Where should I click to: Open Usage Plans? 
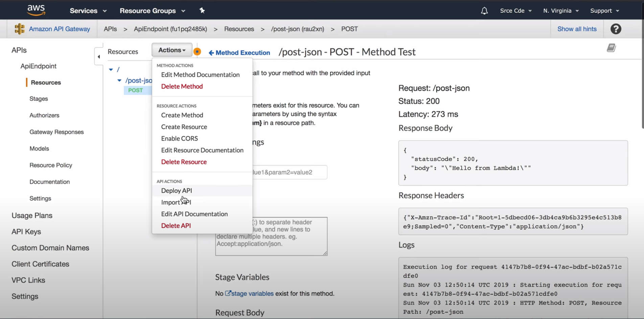point(32,216)
